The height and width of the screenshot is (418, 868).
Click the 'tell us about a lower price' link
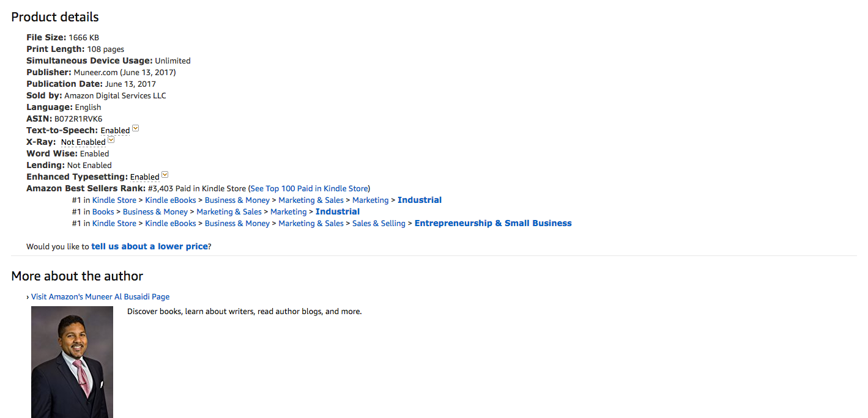[x=149, y=247]
